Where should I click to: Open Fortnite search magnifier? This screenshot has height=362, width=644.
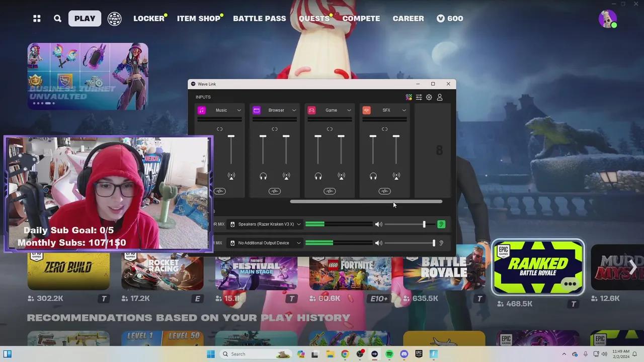58,19
